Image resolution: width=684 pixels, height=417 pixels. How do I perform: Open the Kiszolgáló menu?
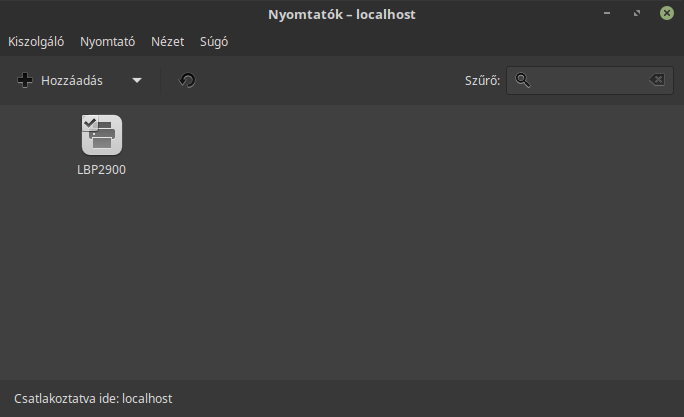click(36, 42)
